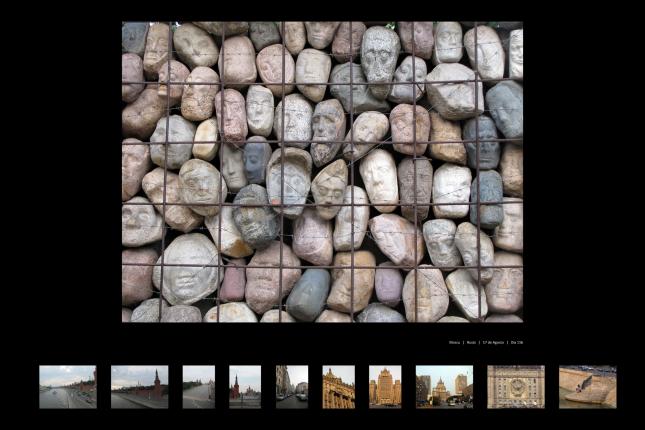The image size is (645, 430).
Task: Select the Kremlin wall and tower river thumbnail
Action: tap(139, 386)
